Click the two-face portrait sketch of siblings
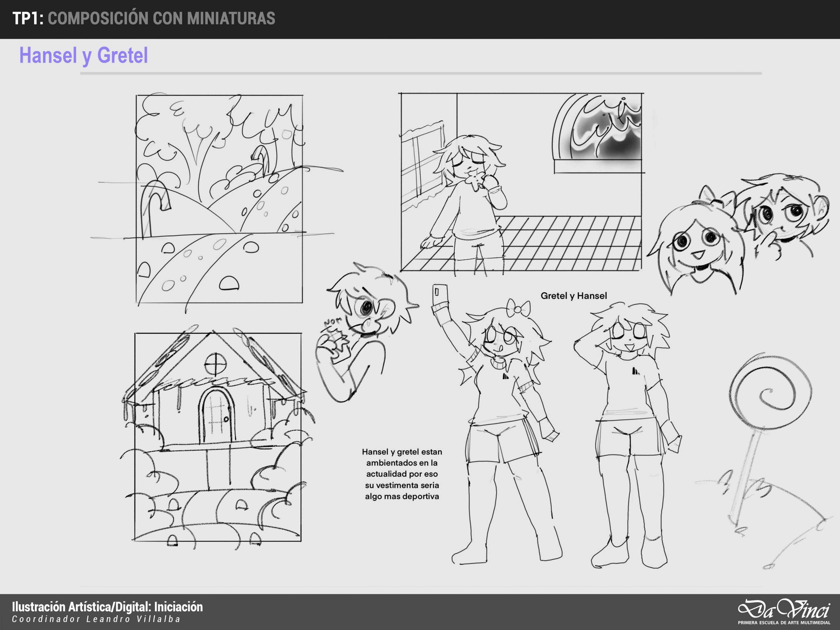Viewport: 840px width, 630px height. [737, 232]
